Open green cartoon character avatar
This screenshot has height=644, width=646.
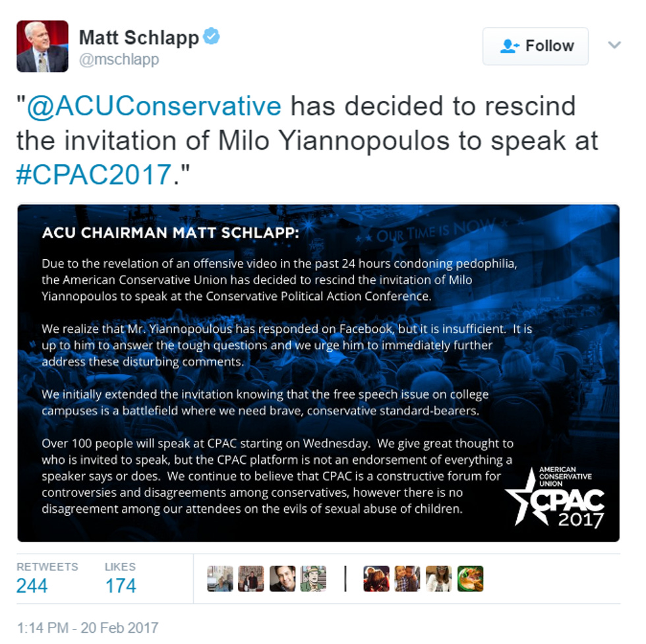click(x=470, y=579)
